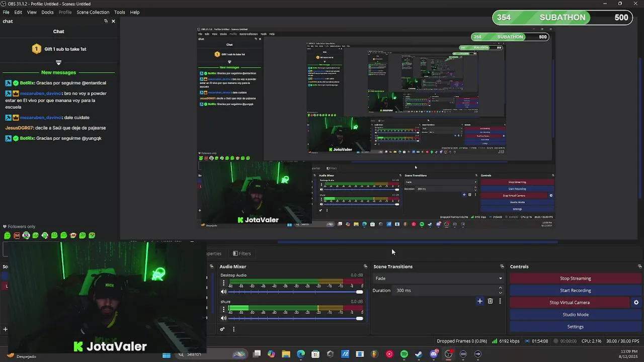Click the 300 ms duration field
Screen dimensions: 644x362
pyautogui.click(x=445, y=291)
